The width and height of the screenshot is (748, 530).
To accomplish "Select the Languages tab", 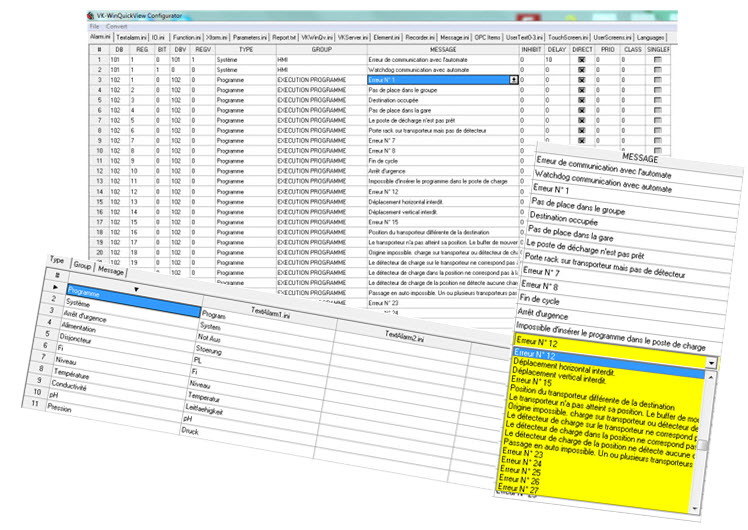I will (650, 37).
